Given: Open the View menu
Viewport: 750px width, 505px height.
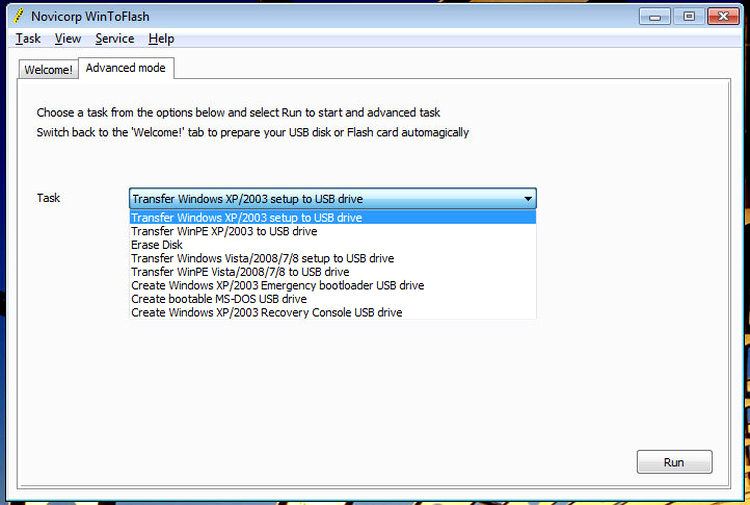Looking at the screenshot, I should click(67, 39).
